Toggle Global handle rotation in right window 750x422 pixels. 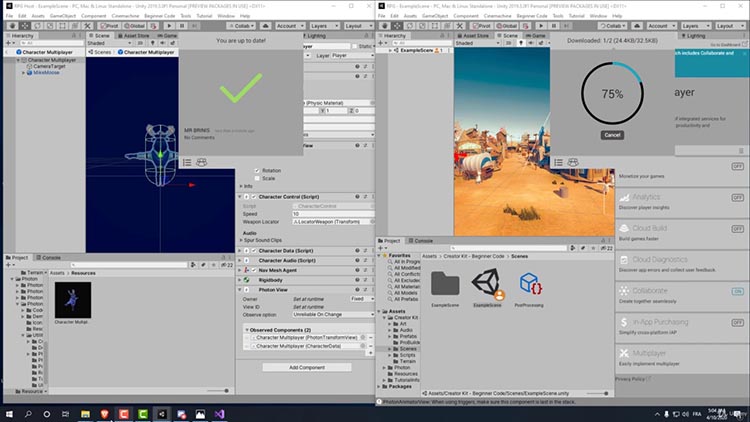(506, 26)
